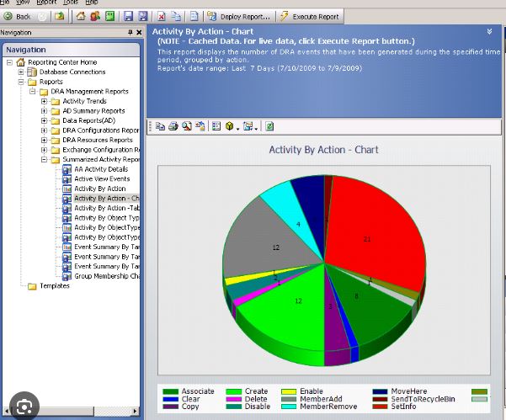Click the Home house icon in toolbar

[81, 16]
